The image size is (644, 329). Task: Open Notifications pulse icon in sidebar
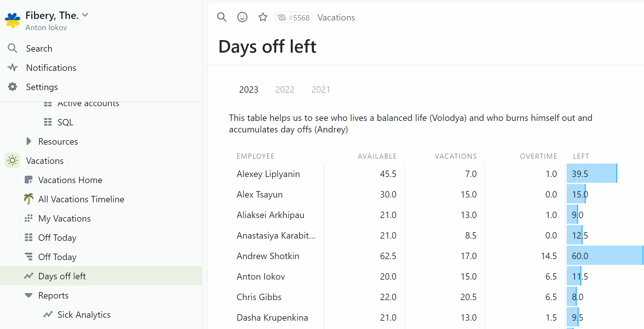(13, 67)
